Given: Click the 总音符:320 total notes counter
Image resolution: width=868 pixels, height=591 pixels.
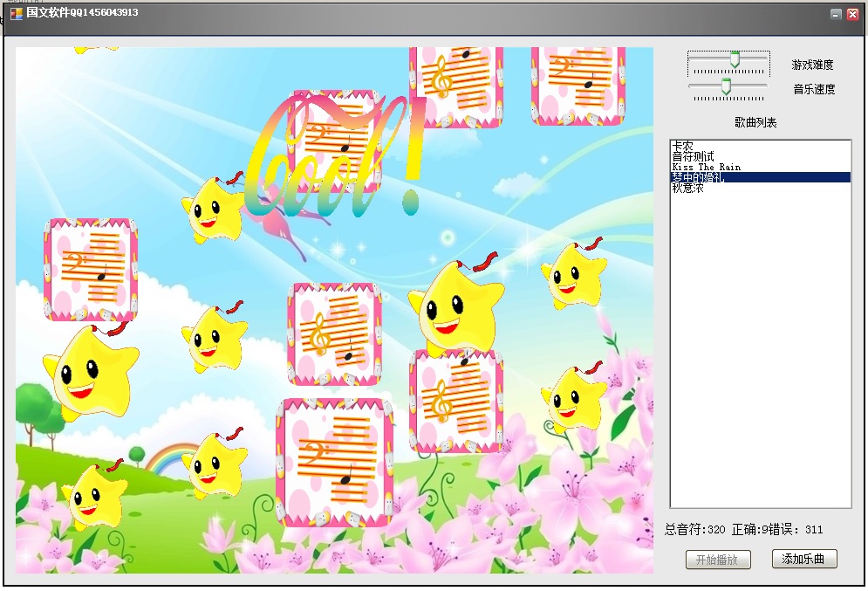Looking at the screenshot, I should tap(694, 530).
